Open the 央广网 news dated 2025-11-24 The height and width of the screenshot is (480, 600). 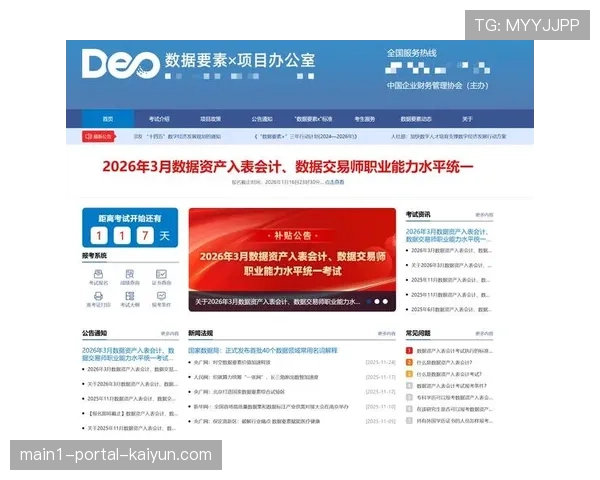232,362
